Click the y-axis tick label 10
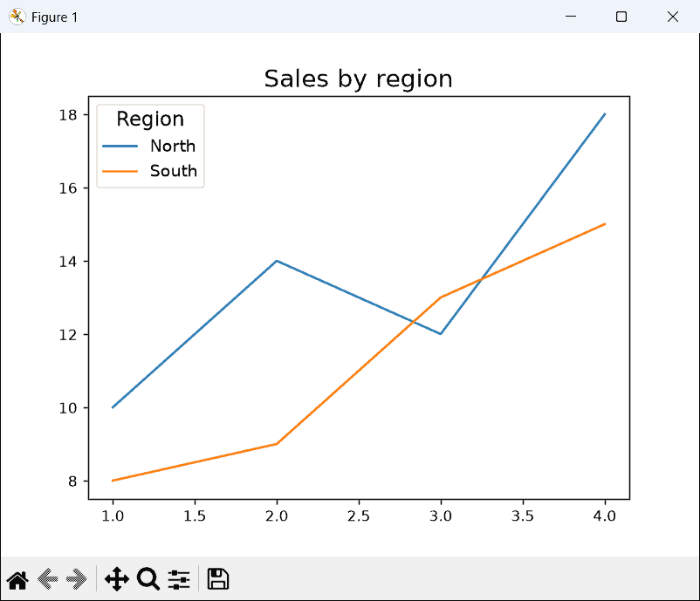 pos(68,408)
